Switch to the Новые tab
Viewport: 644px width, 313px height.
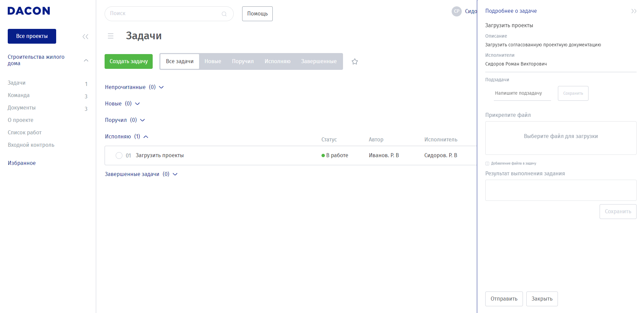[x=213, y=61]
